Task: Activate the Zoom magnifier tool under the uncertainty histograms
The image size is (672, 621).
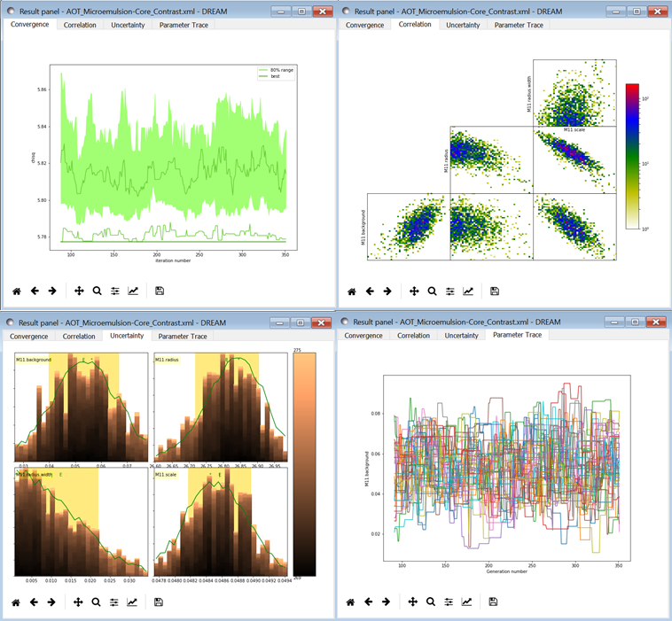Action: 97,602
